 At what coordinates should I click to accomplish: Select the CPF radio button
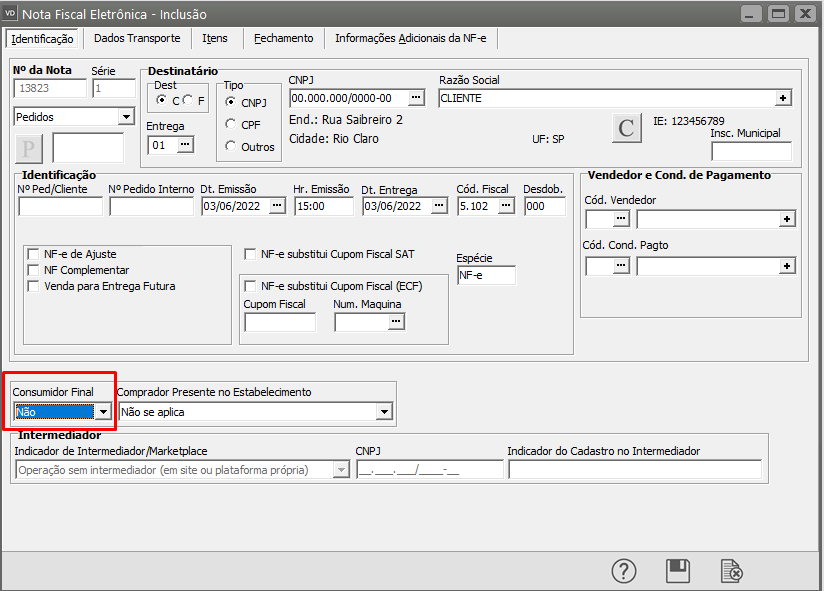click(231, 124)
